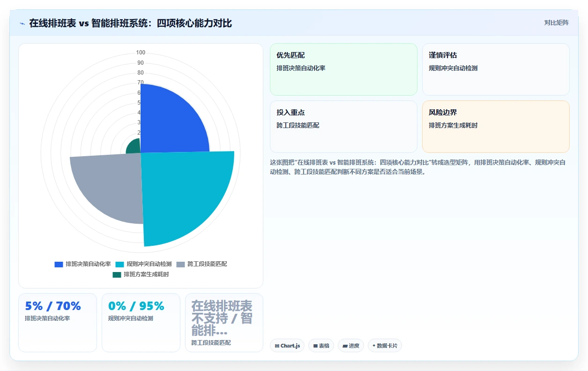
Task: Click the chart axis label 100
Action: click(141, 53)
